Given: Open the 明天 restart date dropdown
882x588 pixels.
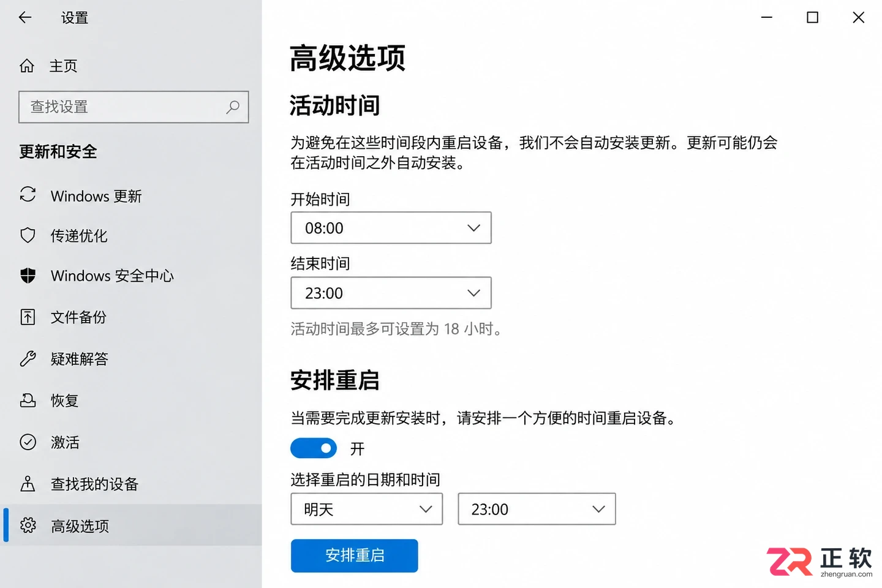Looking at the screenshot, I should [366, 509].
